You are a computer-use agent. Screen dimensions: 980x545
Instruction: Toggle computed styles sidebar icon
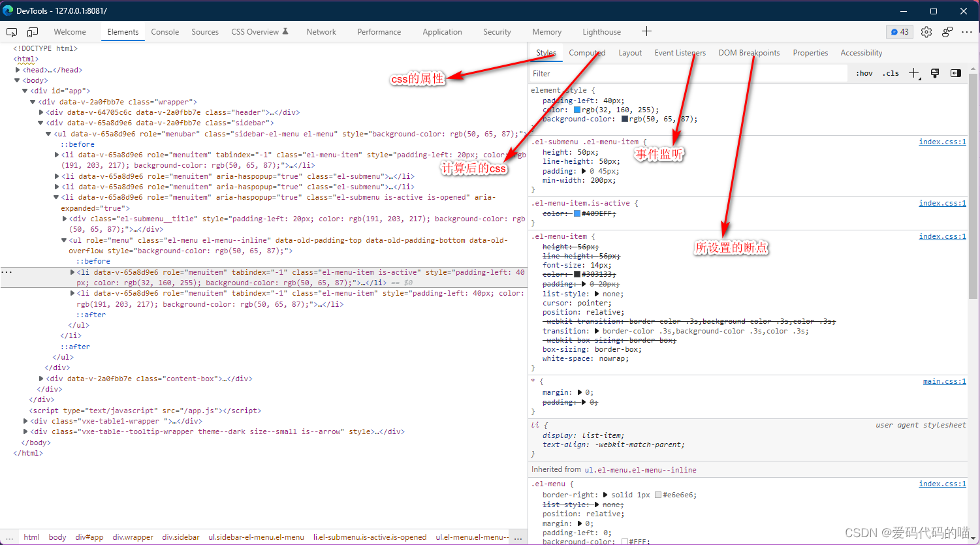(956, 73)
